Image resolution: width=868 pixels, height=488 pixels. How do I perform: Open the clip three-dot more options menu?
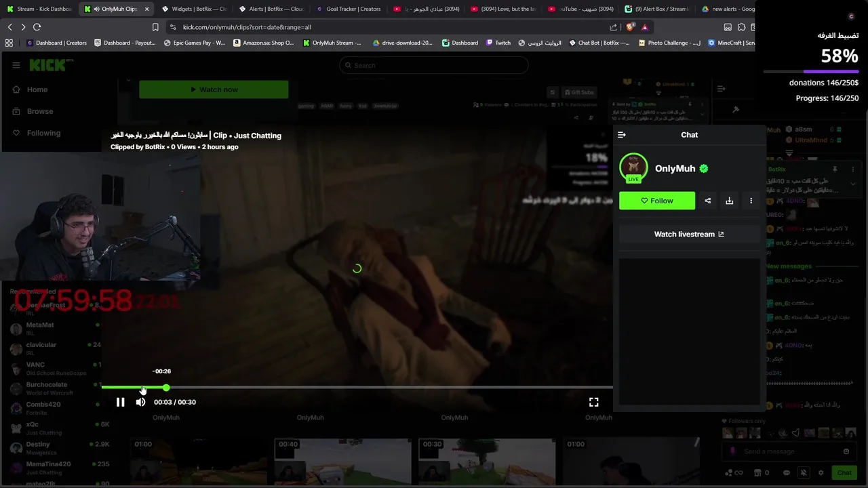coord(751,201)
